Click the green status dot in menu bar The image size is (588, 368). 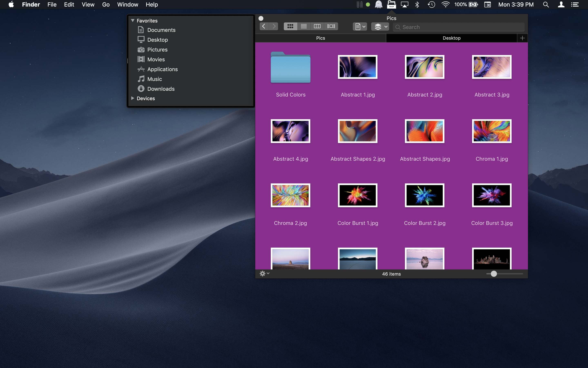368,4
